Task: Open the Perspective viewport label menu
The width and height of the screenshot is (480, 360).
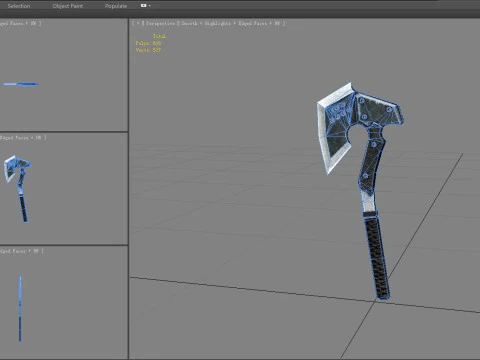Action: point(160,23)
